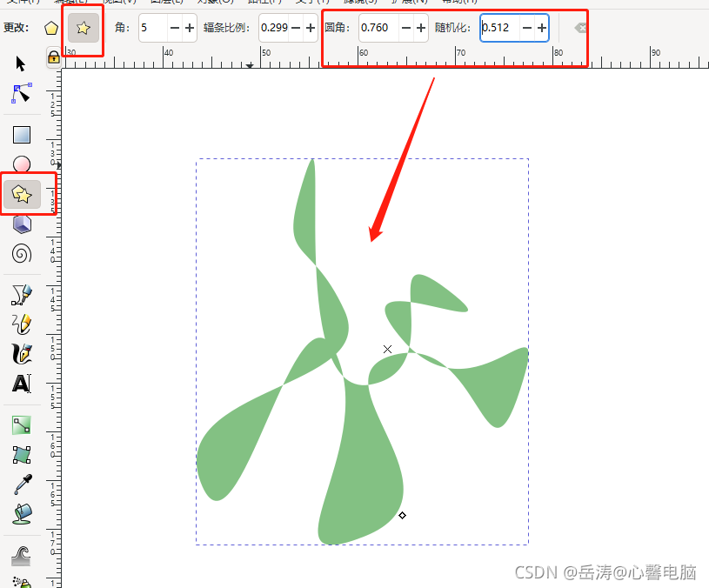Select the Pencil freehand tool
The image size is (709, 588).
(x=22, y=324)
